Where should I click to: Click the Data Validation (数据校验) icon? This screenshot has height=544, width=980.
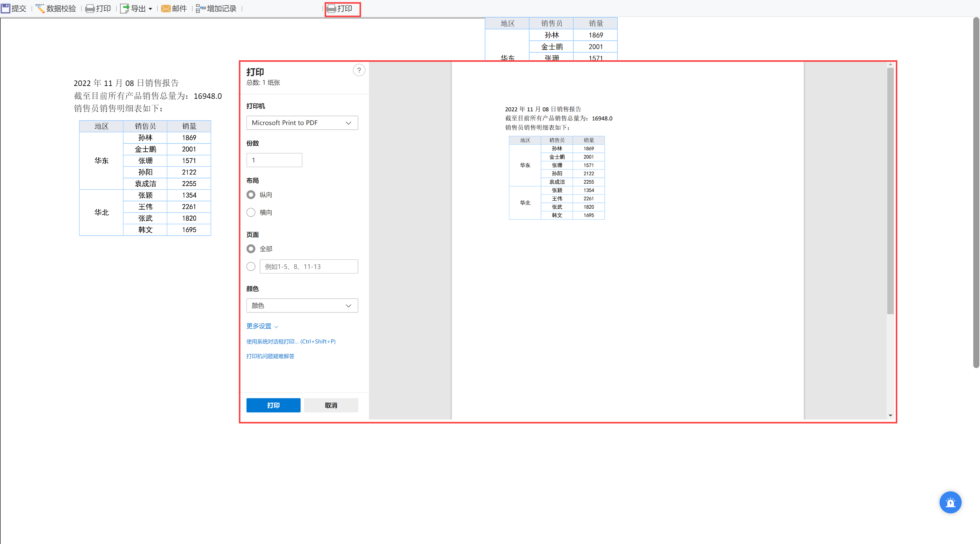coord(40,8)
